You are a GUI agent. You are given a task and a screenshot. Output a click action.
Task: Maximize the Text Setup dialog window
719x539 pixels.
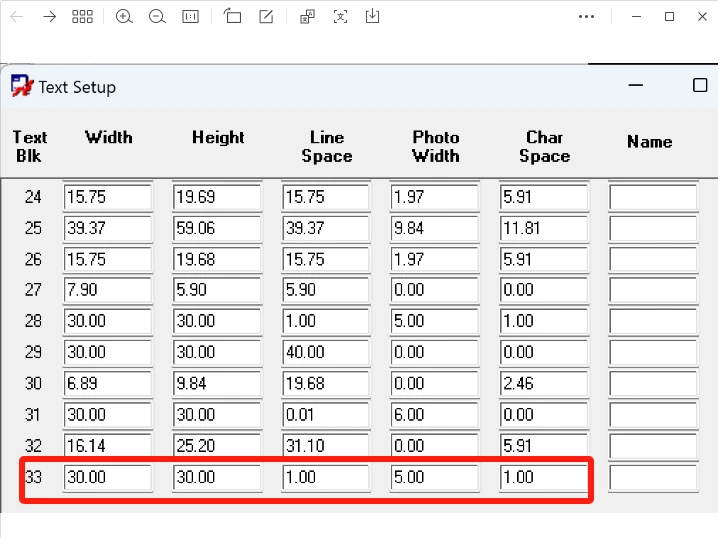pos(700,86)
